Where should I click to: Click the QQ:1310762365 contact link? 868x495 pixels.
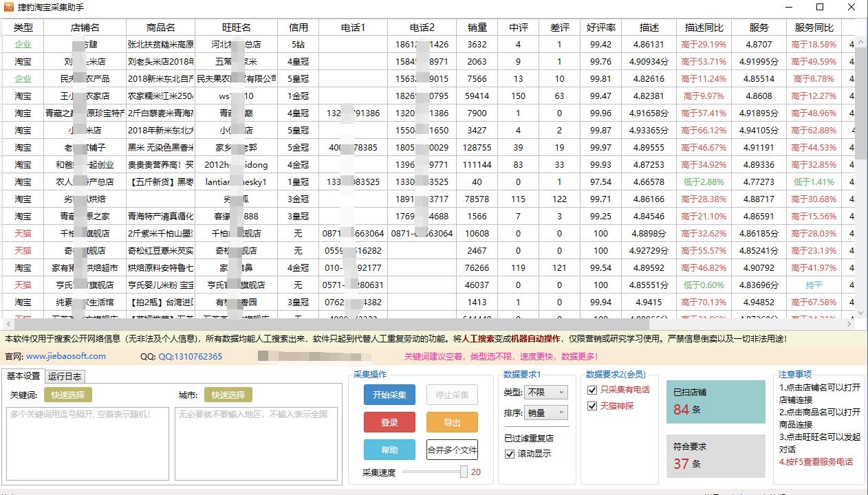(191, 356)
